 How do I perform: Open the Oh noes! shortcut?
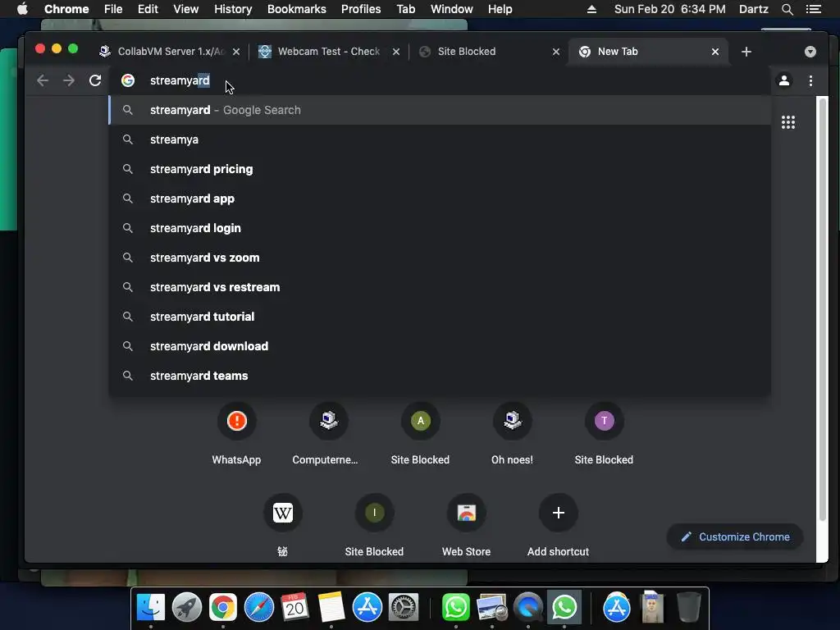pyautogui.click(x=512, y=434)
